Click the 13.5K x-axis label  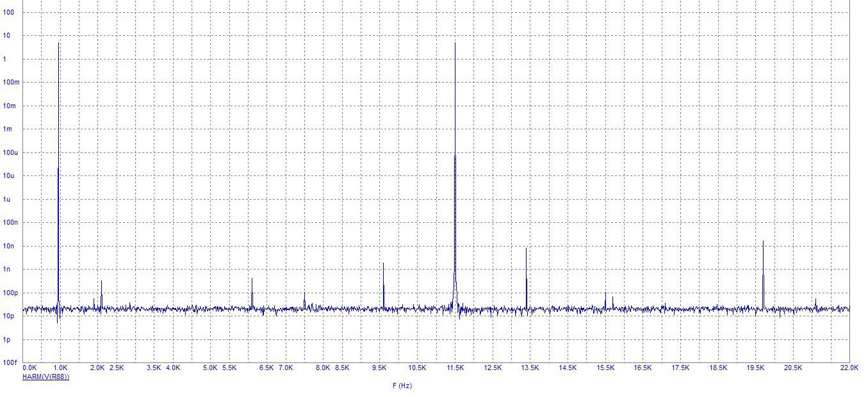pos(530,368)
